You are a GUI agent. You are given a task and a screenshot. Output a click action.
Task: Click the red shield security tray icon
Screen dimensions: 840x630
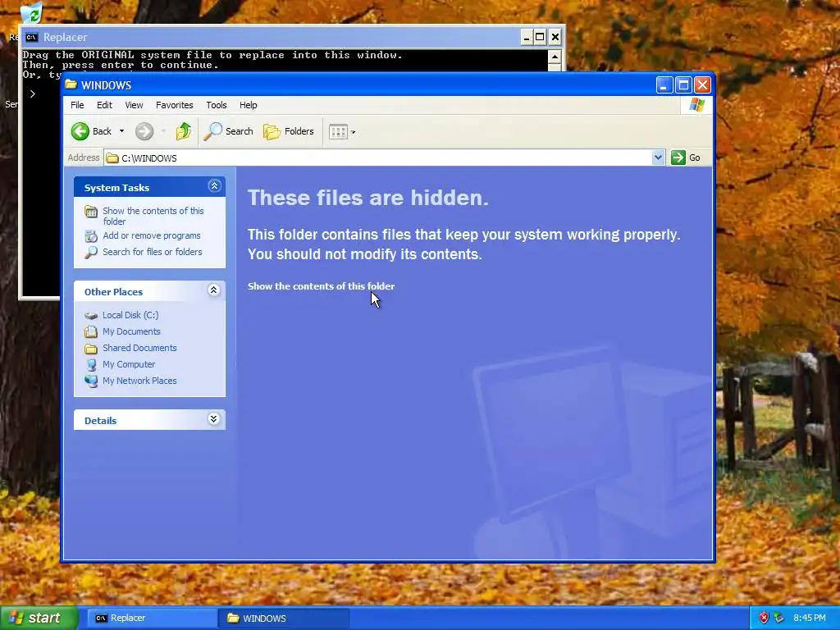764,618
